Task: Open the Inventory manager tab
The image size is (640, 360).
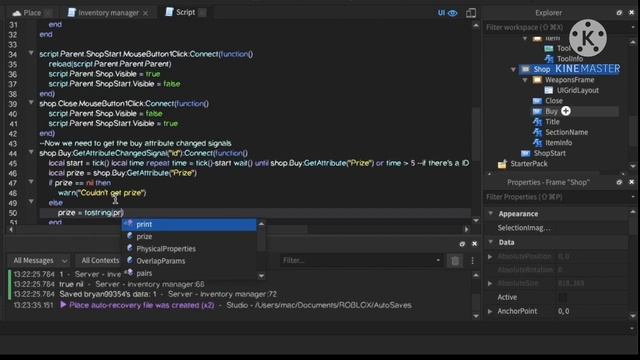Action: [108, 13]
